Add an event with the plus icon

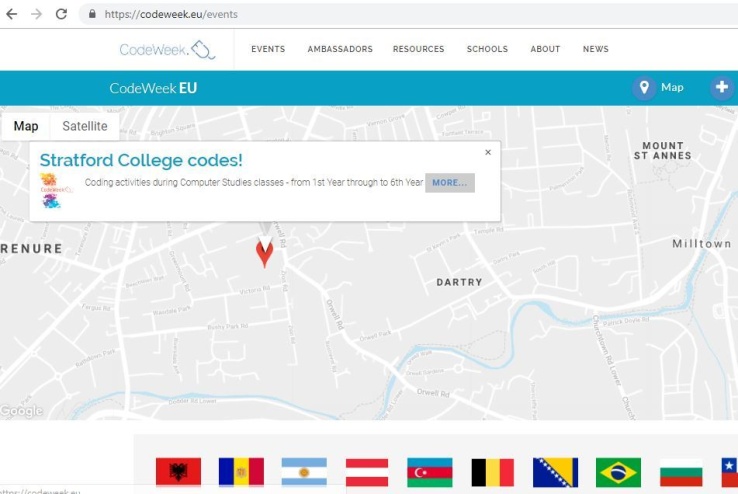[722, 88]
